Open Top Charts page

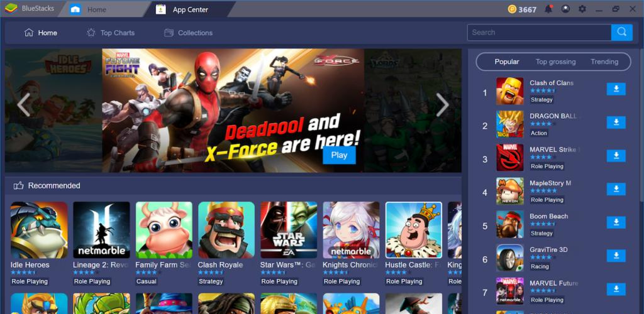(111, 33)
